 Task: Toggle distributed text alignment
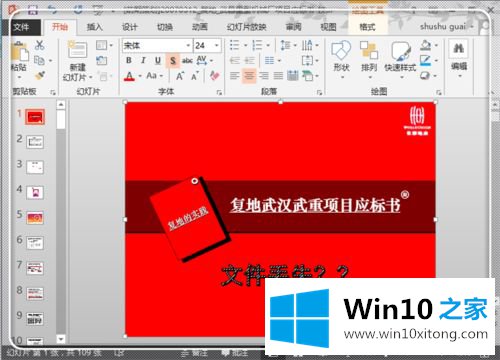click(293, 76)
